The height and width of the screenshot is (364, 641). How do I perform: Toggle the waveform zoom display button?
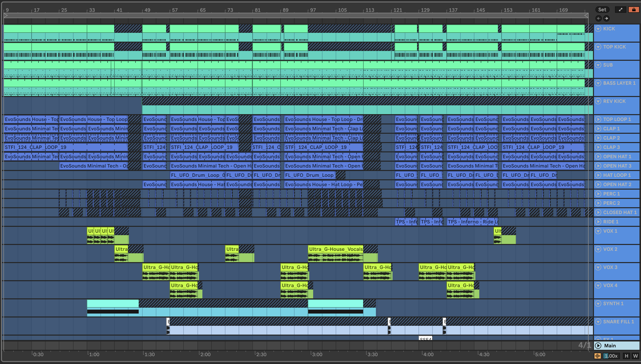click(597, 356)
